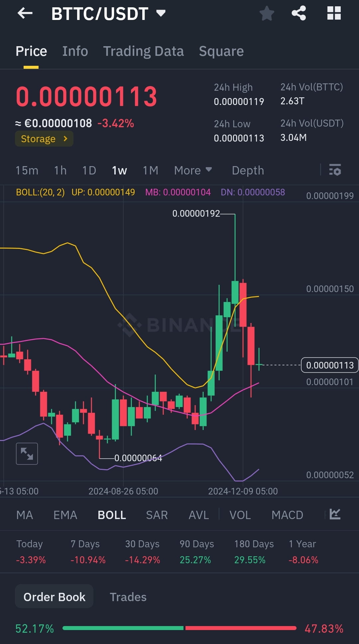Select the Order Book tab
Screen dimensions: 359x644
[x=54, y=597]
